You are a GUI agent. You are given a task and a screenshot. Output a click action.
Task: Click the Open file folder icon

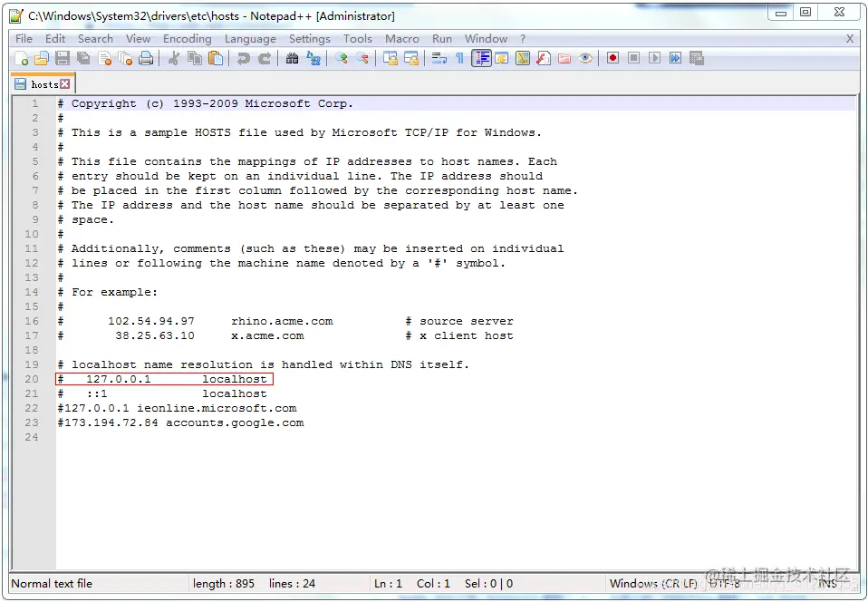42,58
